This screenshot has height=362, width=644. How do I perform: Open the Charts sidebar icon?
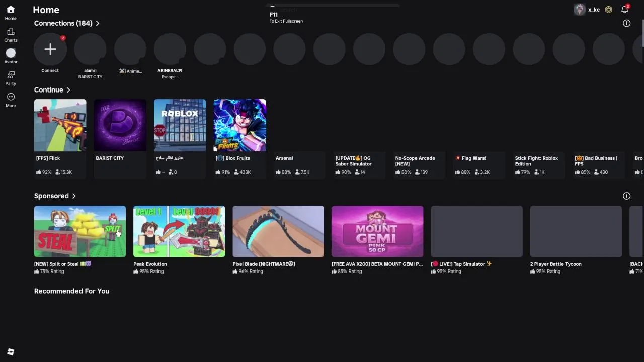[x=11, y=31]
